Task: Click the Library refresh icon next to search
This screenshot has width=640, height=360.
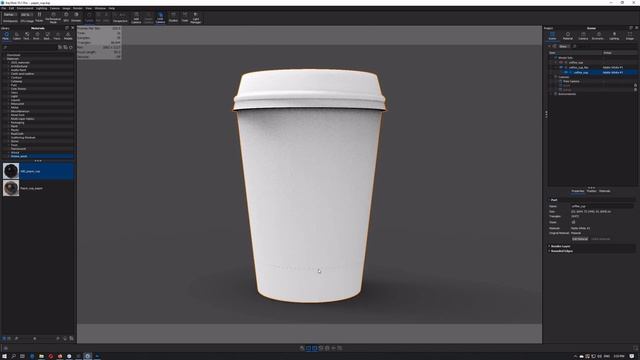Action: coord(71,47)
